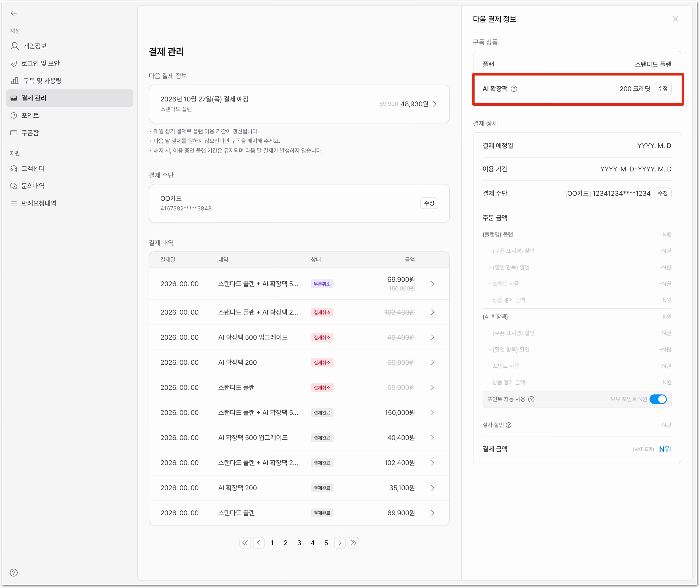Click the back arrow icon
This screenshot has height=588, width=700.
tap(14, 13)
